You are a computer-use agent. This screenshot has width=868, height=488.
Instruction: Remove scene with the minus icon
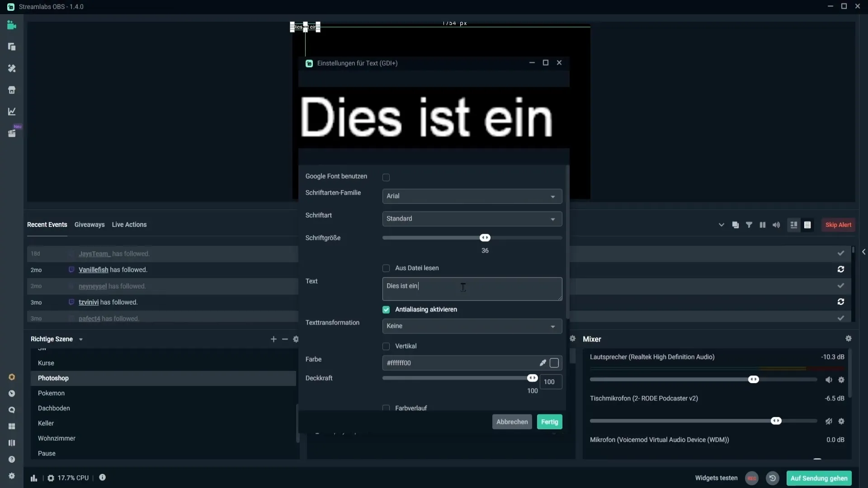pos(285,339)
